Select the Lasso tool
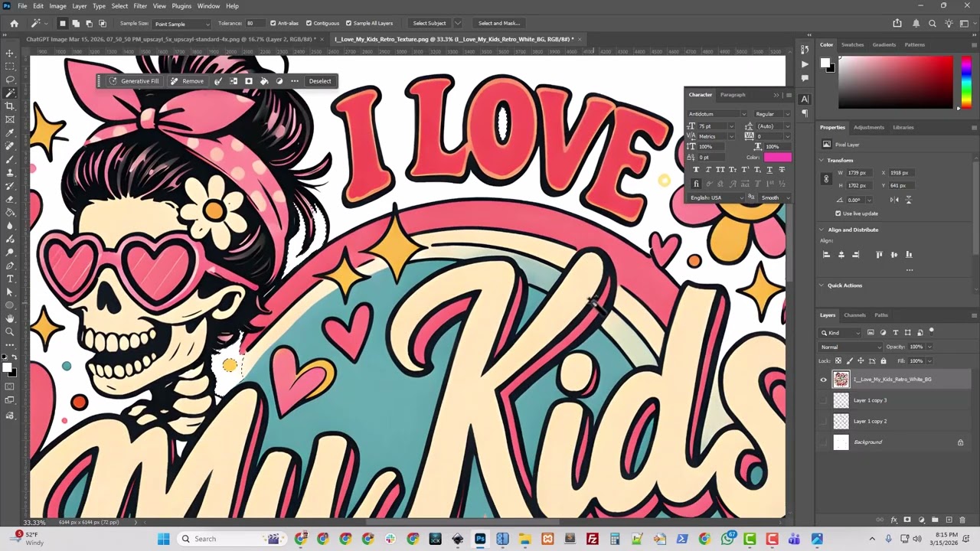Image resolution: width=980 pixels, height=551 pixels. (10, 80)
